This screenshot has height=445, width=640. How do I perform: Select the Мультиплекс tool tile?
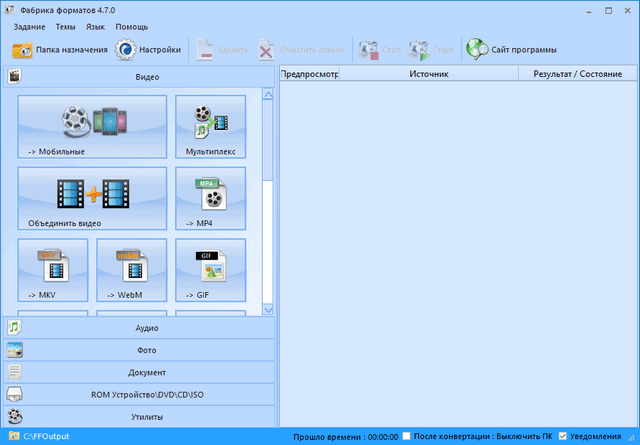(210, 127)
